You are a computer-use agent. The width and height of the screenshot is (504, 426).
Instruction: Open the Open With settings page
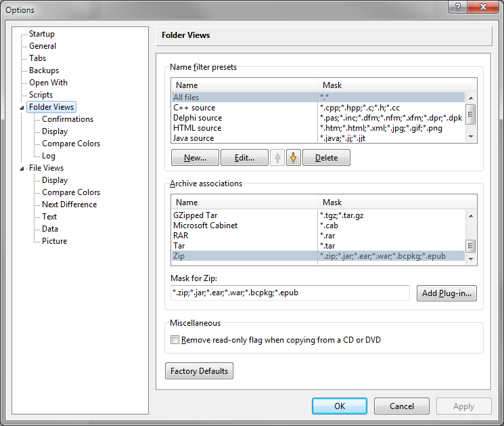pyautogui.click(x=48, y=83)
